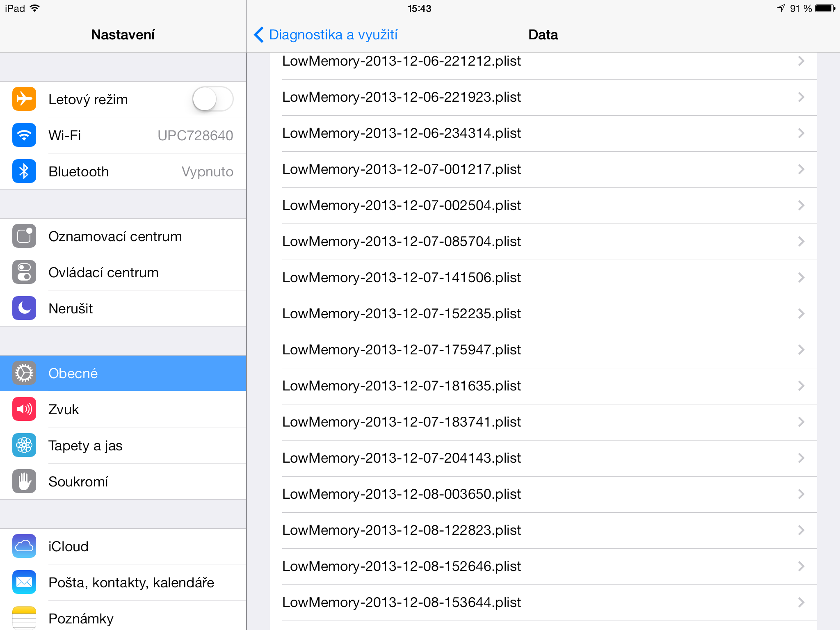
Task: Expand chevron for LowMemory-2013-12-07-141506.plist
Action: (801, 278)
